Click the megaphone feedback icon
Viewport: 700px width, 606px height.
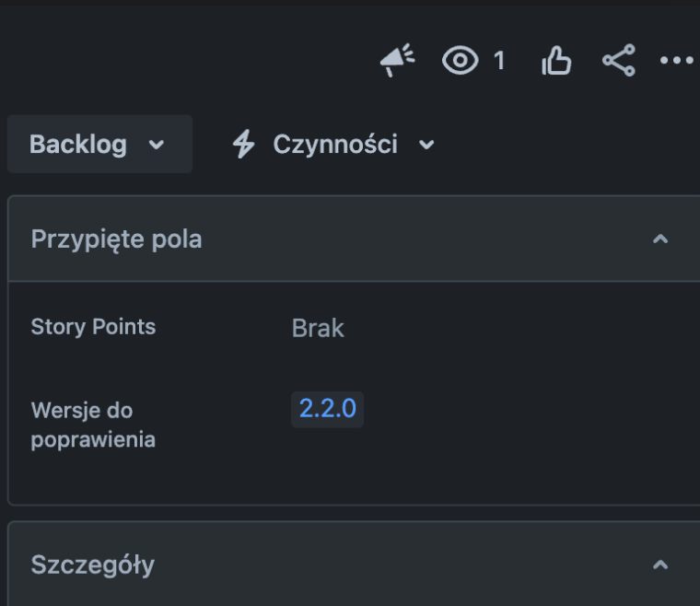point(397,62)
